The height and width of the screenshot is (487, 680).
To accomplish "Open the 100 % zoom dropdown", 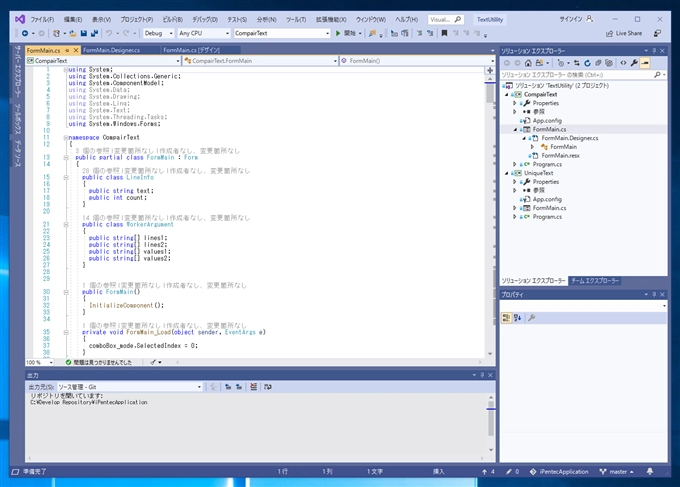I will (x=39, y=362).
